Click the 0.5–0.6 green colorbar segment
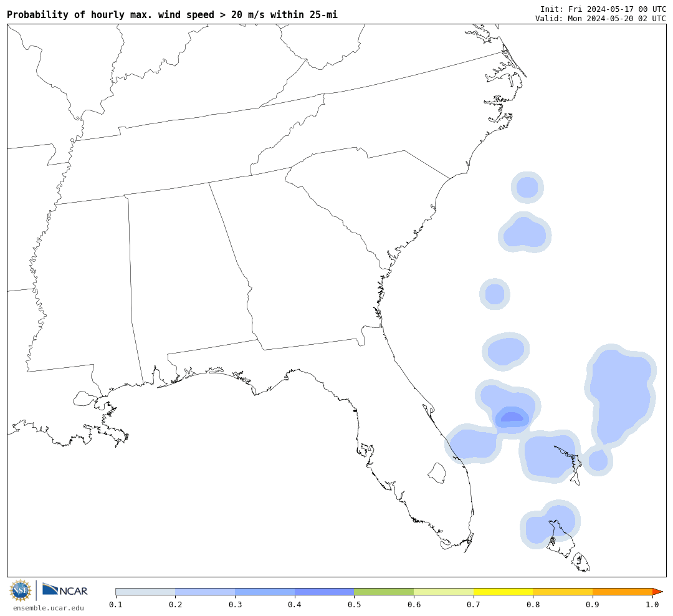Image resolution: width=673 pixels, height=616 pixels. 384,592
